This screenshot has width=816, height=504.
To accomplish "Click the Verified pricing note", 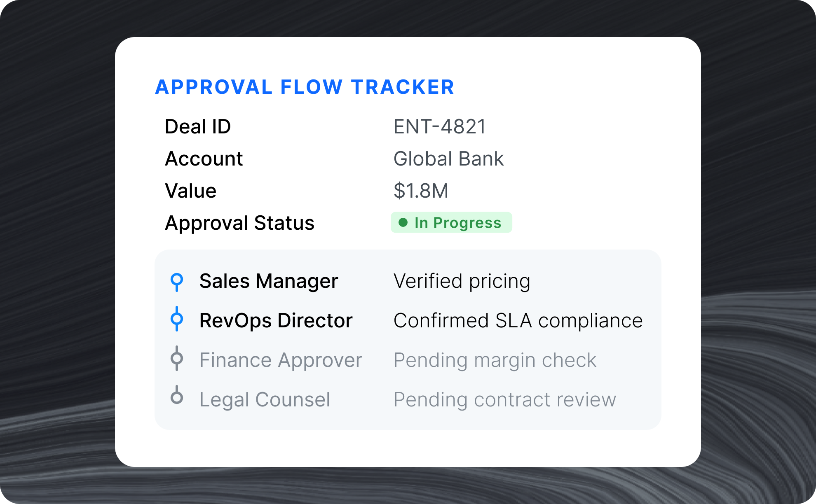I will click(x=462, y=281).
